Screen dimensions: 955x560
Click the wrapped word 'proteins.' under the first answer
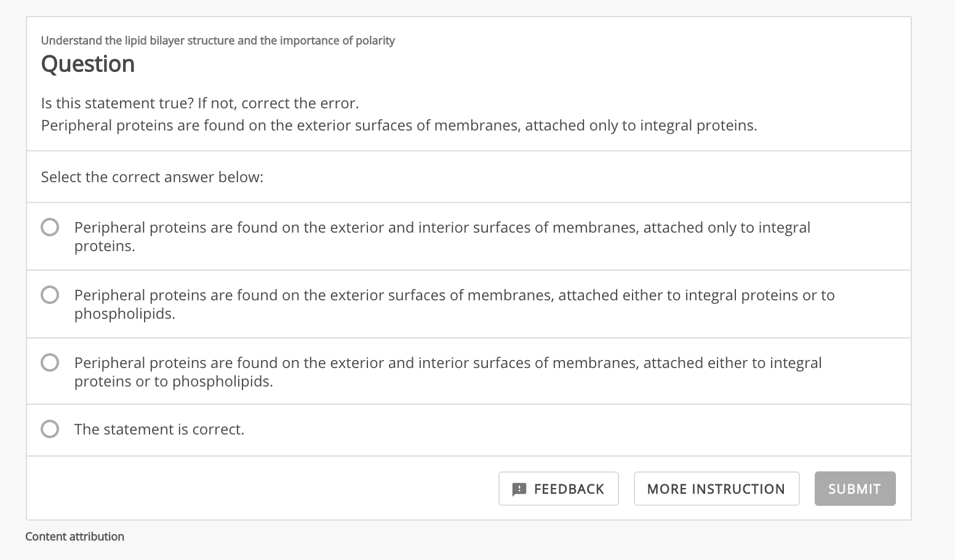click(105, 246)
